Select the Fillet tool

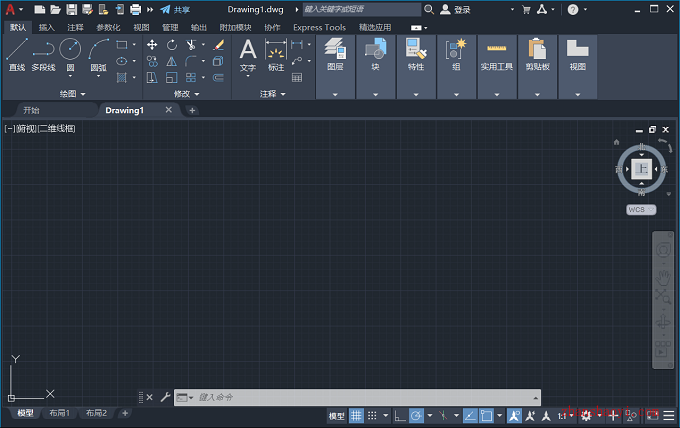[x=191, y=61]
